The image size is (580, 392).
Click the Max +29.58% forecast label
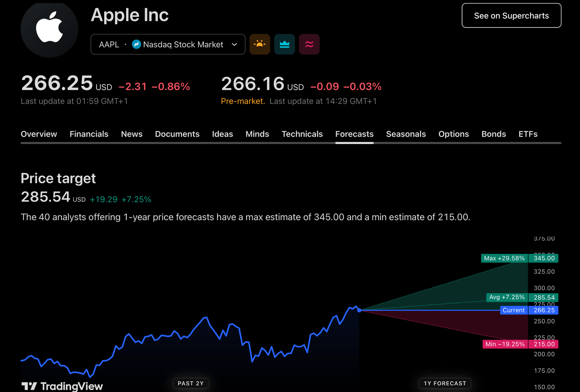tap(504, 258)
